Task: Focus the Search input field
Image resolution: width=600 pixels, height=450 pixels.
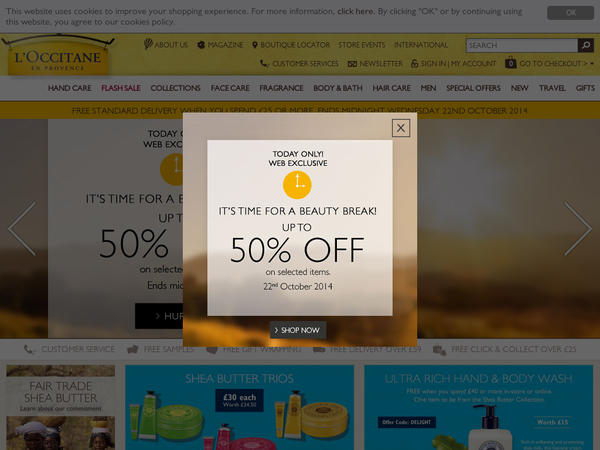Action: click(522, 45)
